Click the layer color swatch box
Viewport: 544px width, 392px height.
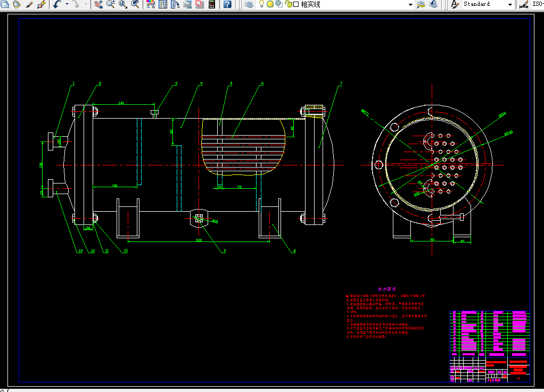296,4
